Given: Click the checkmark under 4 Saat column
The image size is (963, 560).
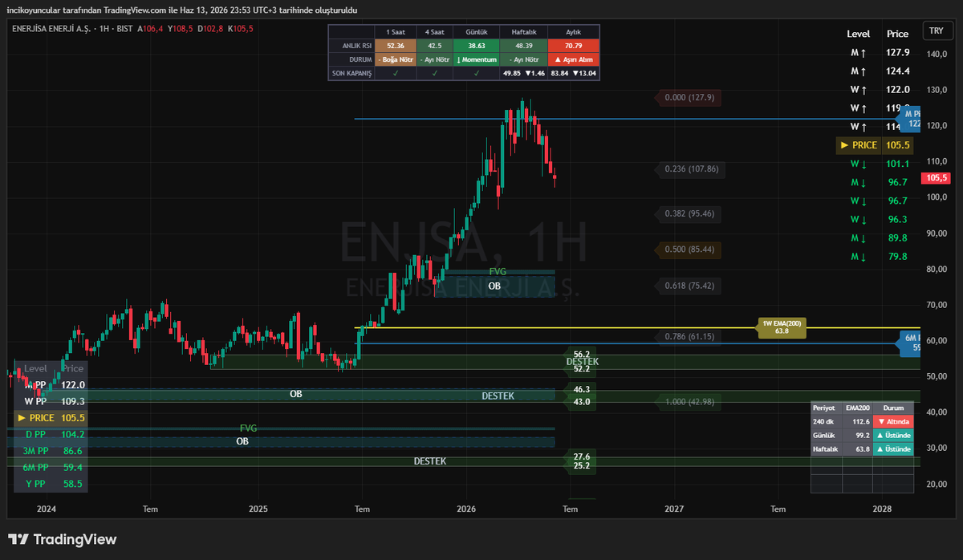Looking at the screenshot, I should pos(434,73).
